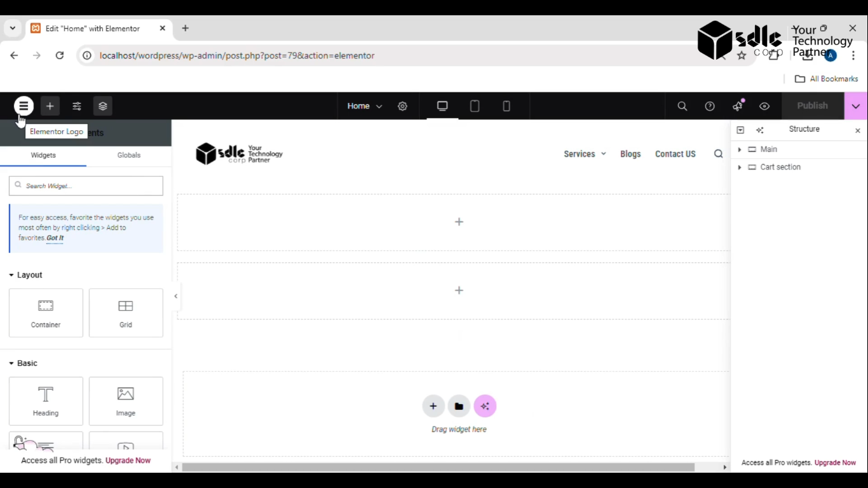Open the Help question mark icon
The image size is (868, 488).
coord(710,106)
